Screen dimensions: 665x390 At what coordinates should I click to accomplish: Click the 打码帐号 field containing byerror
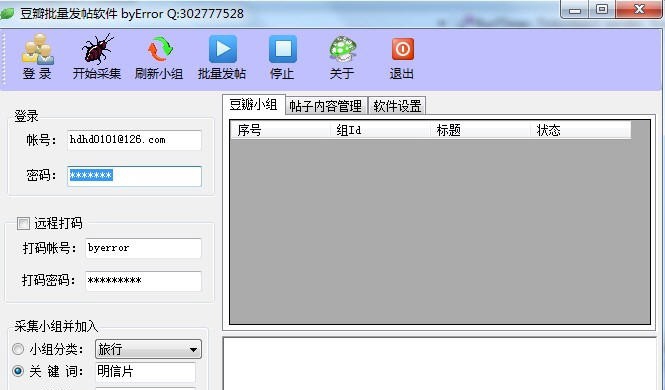tap(143, 248)
